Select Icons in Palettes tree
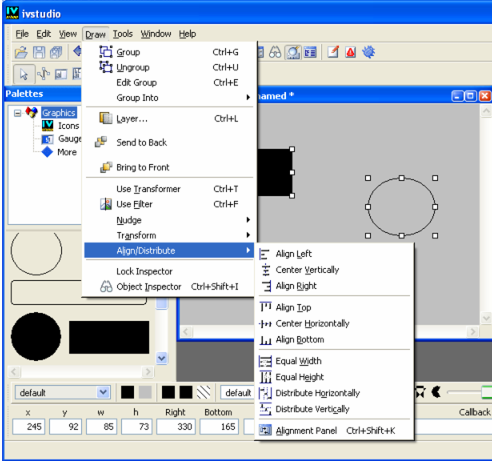 pyautogui.click(x=69, y=126)
